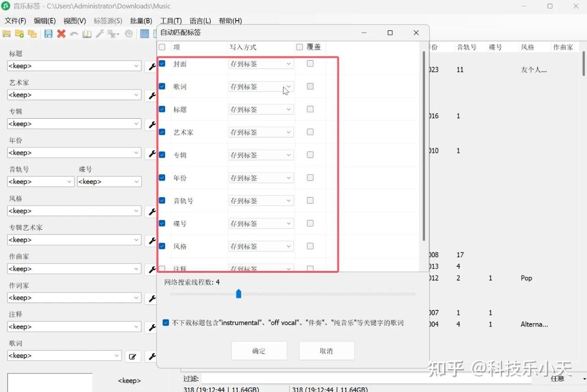
Task: Click the 取消 button
Action: pyautogui.click(x=327, y=351)
